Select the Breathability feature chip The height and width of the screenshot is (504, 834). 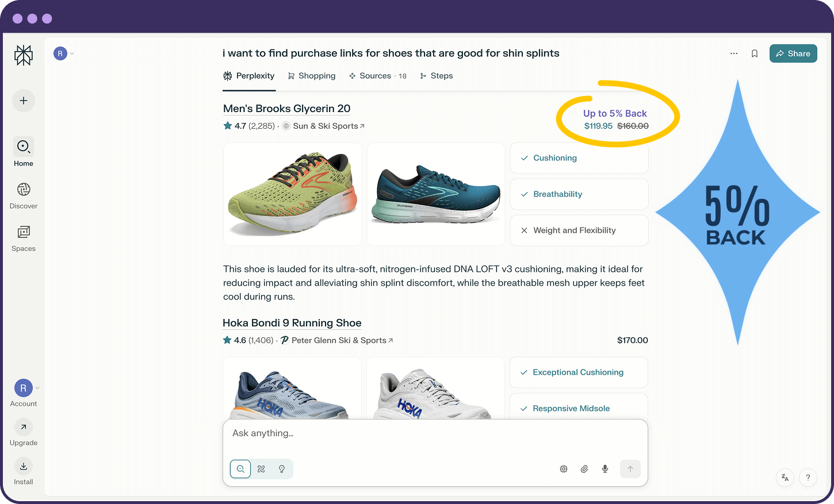click(579, 194)
